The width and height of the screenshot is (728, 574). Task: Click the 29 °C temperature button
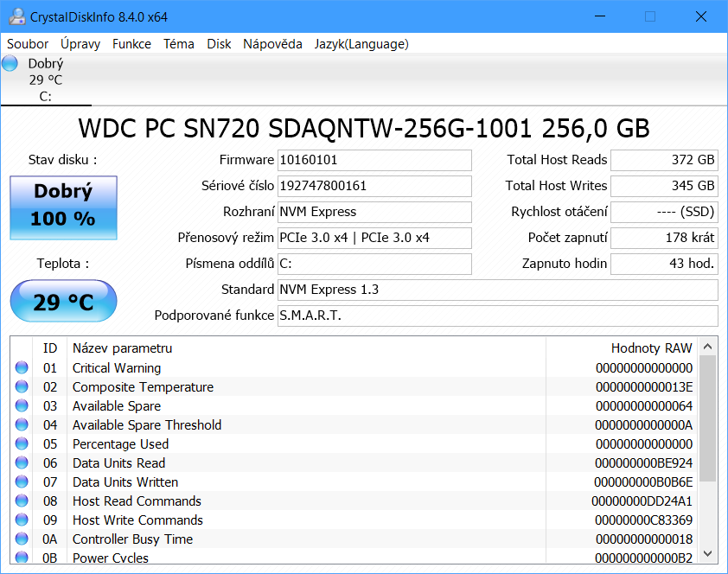[x=63, y=302]
